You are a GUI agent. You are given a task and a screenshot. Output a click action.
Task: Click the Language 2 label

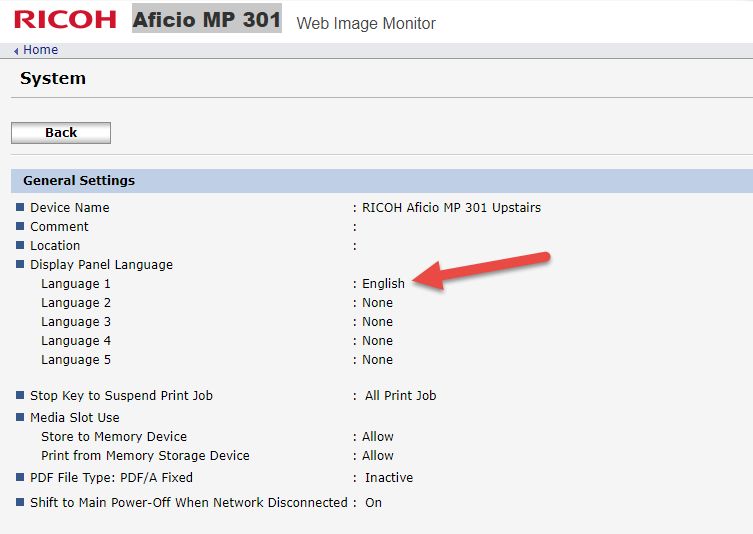coord(76,303)
